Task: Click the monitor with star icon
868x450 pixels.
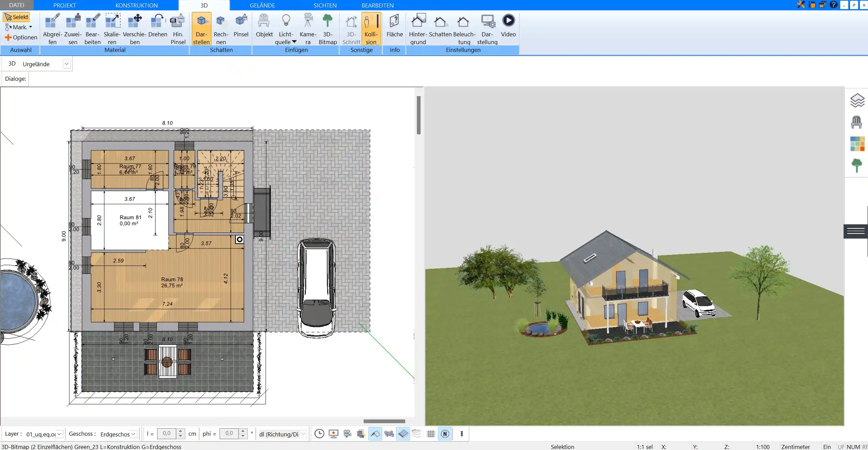Action: click(334, 434)
